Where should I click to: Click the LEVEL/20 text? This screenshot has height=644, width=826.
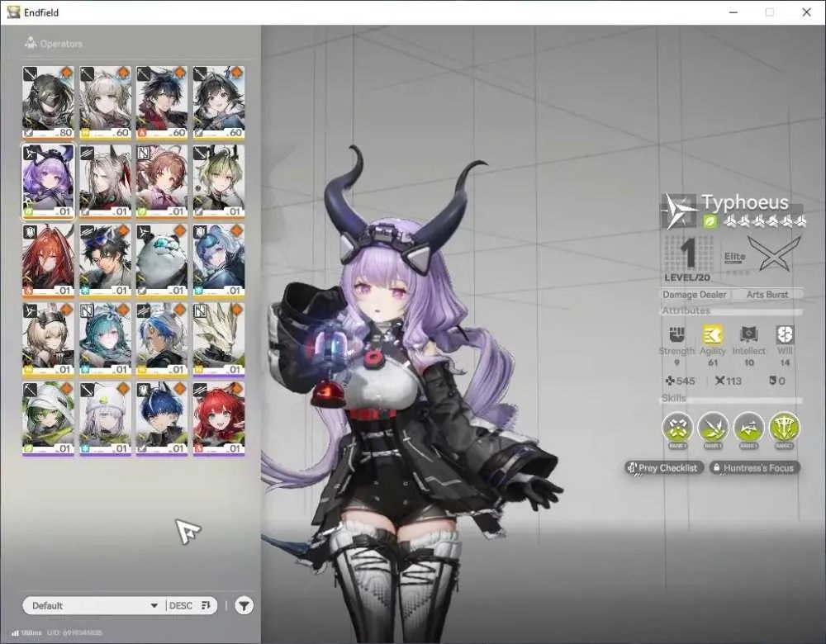pyautogui.click(x=687, y=277)
